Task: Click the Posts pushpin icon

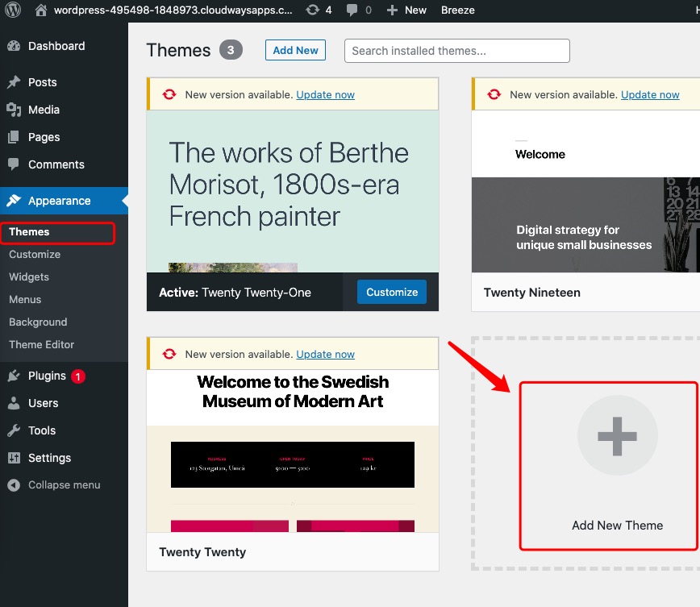Action: [14, 82]
